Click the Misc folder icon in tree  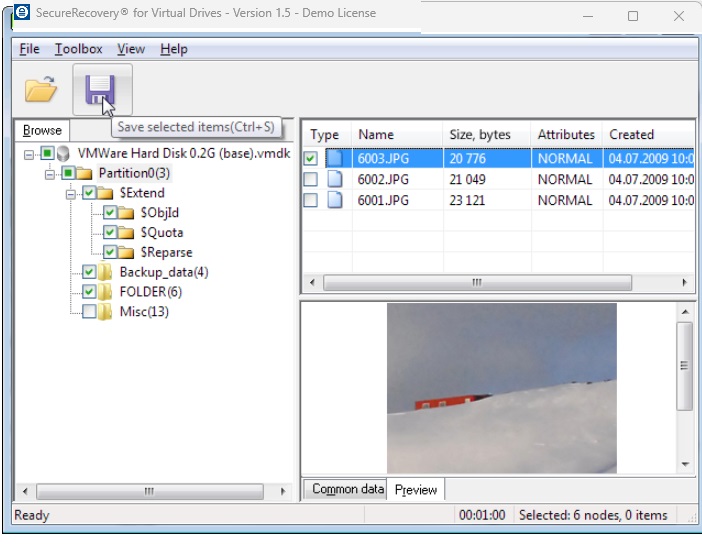105,312
